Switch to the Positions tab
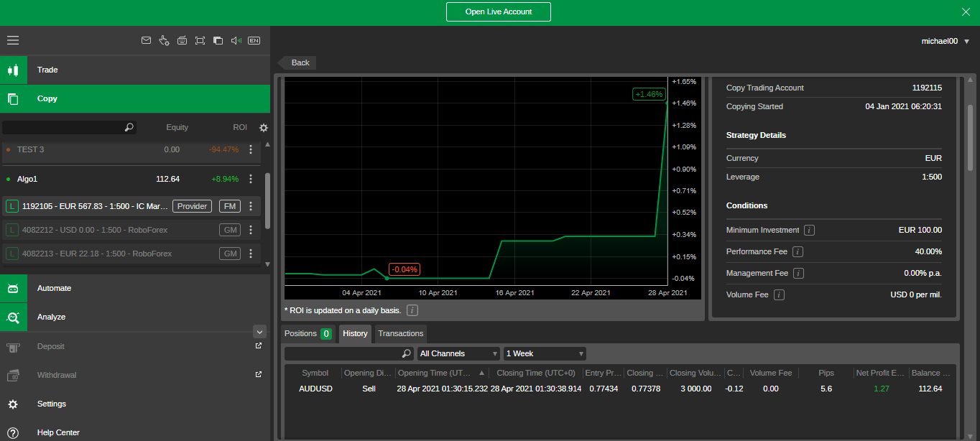 [307, 333]
